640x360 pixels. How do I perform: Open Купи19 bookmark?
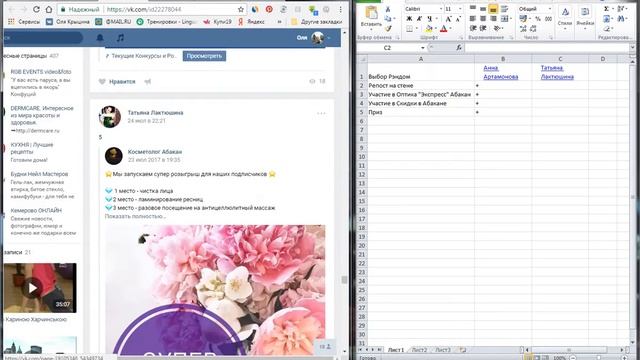point(218,22)
